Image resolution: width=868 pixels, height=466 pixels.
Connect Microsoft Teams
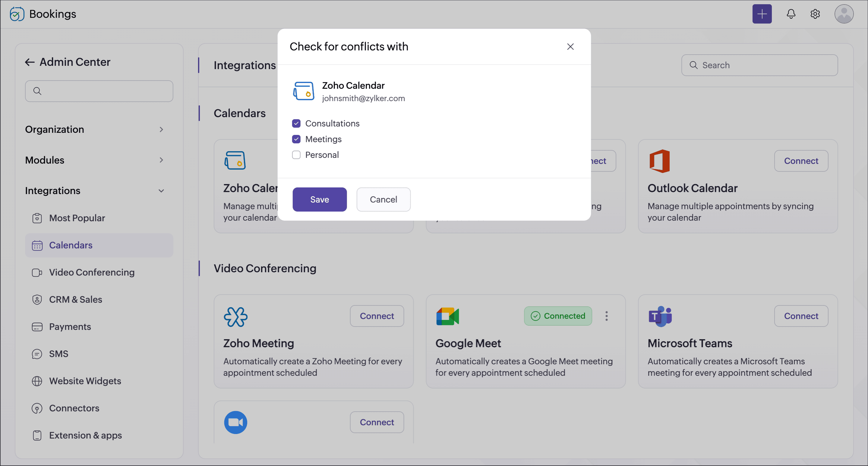tap(801, 316)
